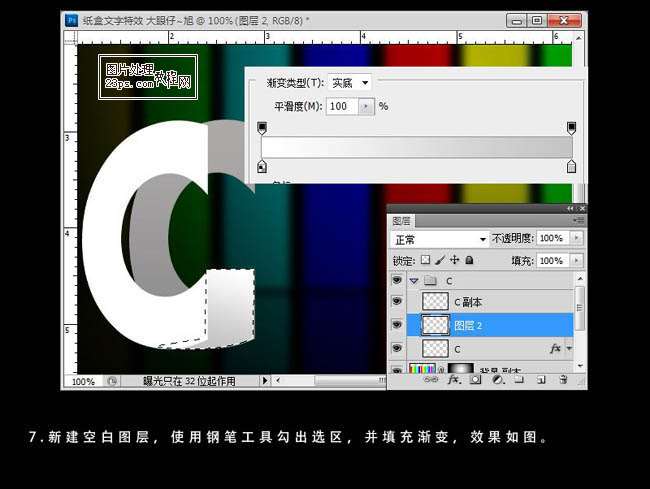Image resolution: width=650 pixels, height=489 pixels.
Task: Toggle lock transparent pixels
Action: (x=425, y=260)
